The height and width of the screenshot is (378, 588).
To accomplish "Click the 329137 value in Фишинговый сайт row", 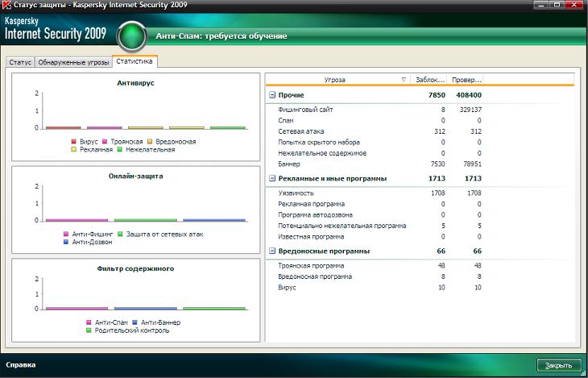I will (x=470, y=110).
